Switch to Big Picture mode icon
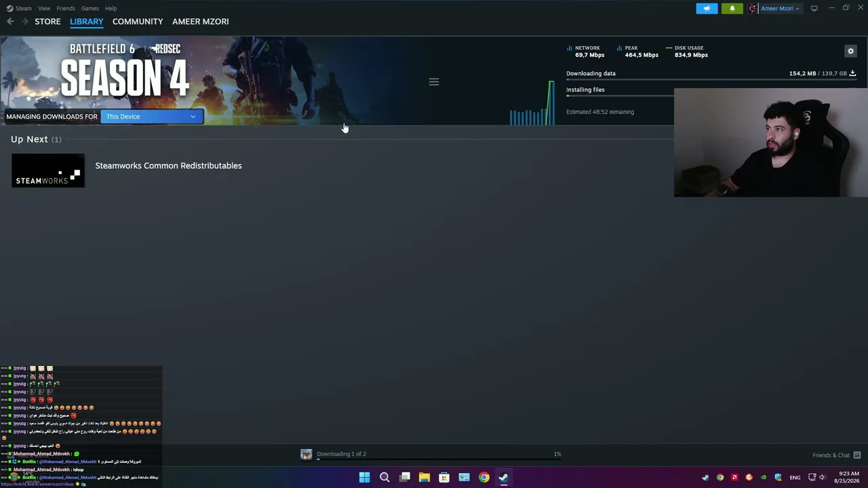868x488 pixels. pyautogui.click(x=814, y=8)
